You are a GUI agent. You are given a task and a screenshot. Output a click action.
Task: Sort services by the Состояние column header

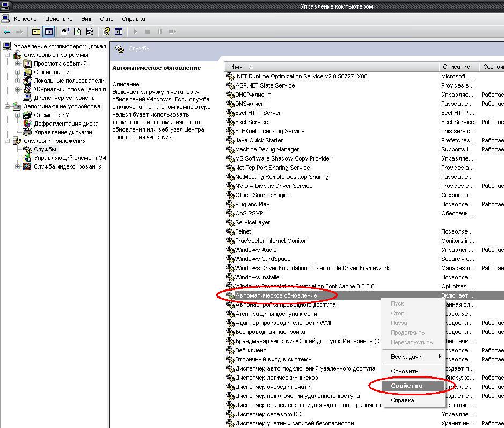tap(492, 67)
